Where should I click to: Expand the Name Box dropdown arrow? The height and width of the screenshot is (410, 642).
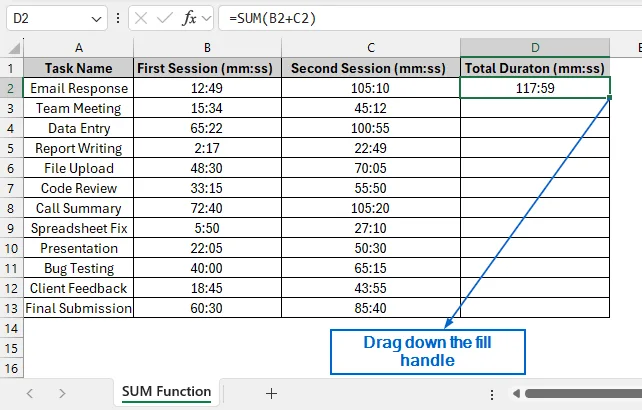point(96,19)
